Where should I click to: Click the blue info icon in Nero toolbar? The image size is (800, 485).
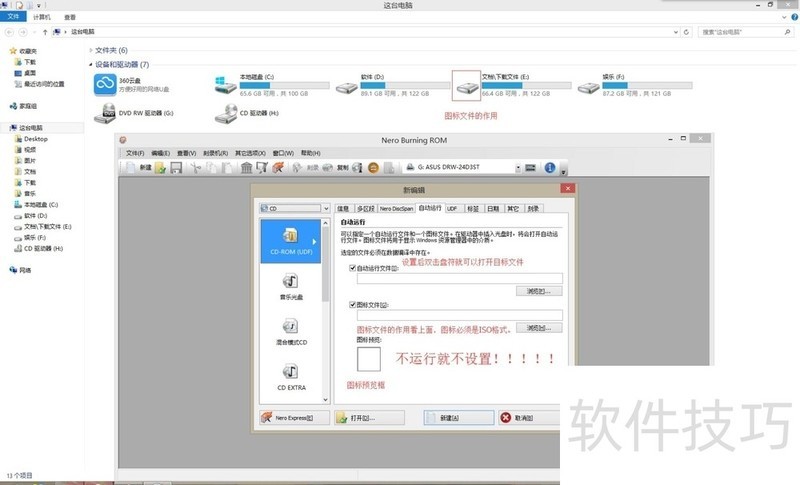point(549,167)
